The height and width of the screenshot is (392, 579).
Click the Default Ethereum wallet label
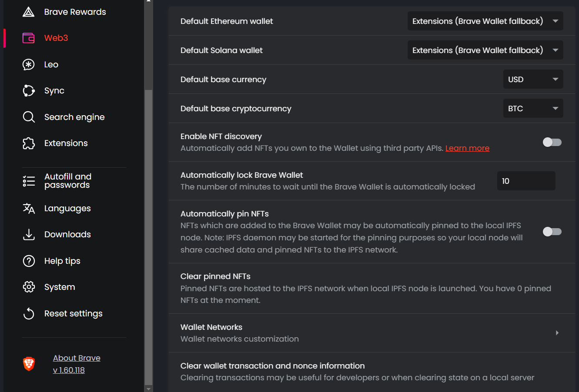[x=227, y=21]
